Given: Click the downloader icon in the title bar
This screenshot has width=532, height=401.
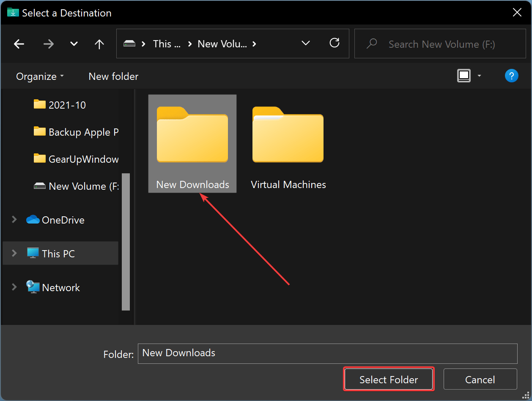Looking at the screenshot, I should coord(13,12).
